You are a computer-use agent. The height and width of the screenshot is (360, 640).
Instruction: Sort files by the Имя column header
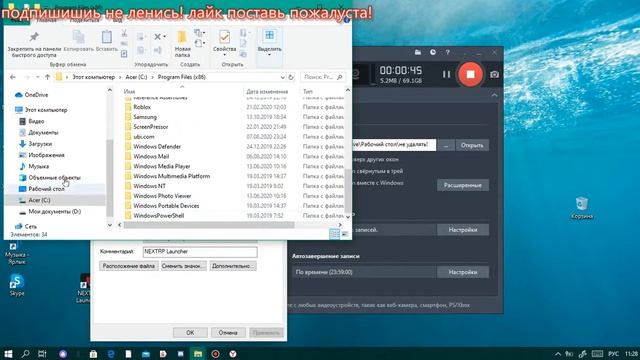[129, 91]
